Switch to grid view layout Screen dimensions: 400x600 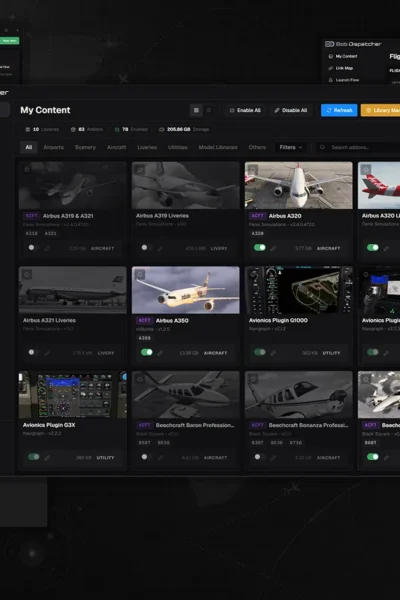coord(196,110)
